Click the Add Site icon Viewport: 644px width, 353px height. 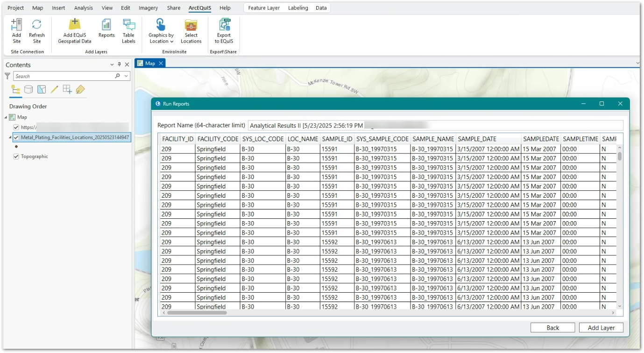(16, 31)
